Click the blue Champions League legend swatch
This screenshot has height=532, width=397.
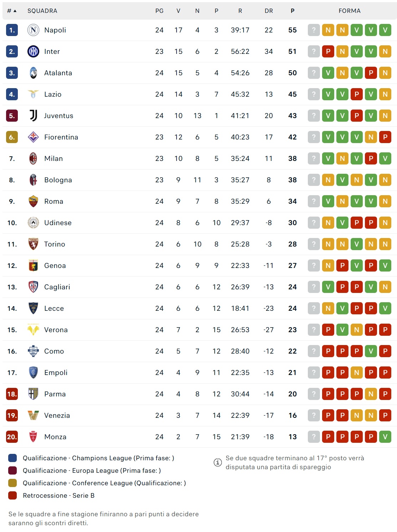12,458
